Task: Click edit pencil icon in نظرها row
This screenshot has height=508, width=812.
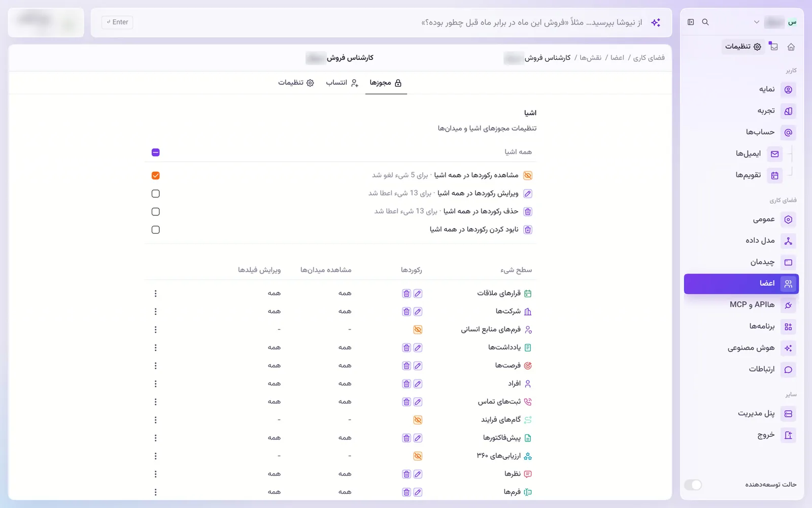Action: coord(418,474)
